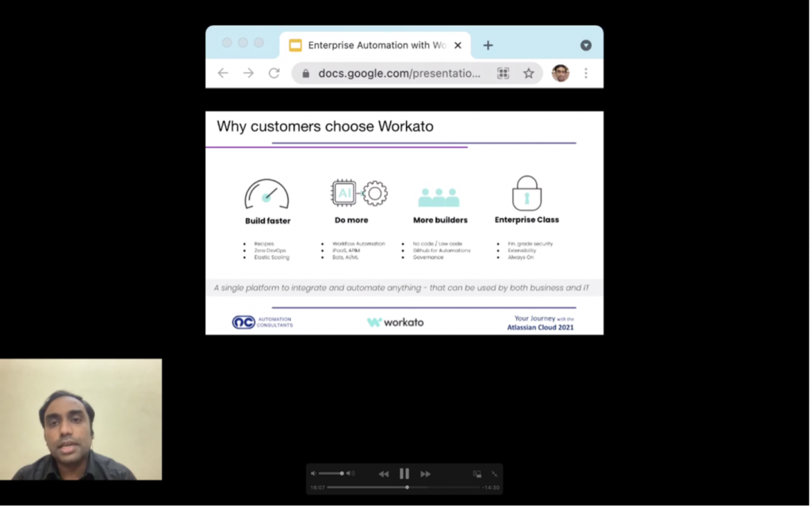The height and width of the screenshot is (508, 812).
Task: Click the elapsed time 16:07
Action: 317,488
